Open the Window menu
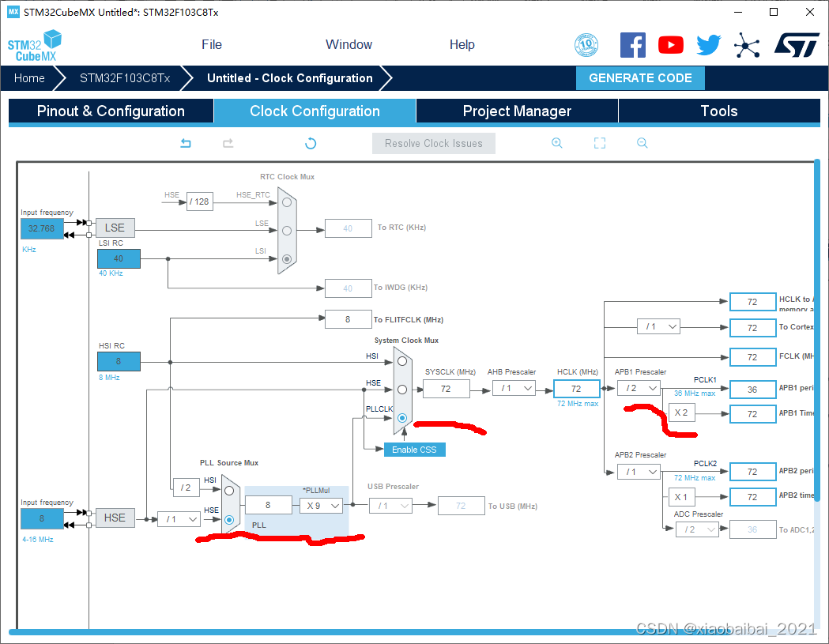Screen dimensions: 829x644 349,45
